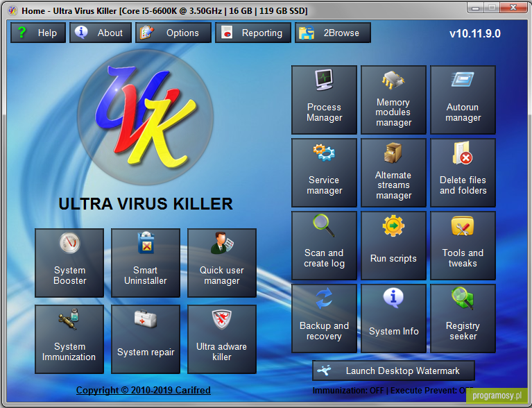This screenshot has height=408, width=532.
Task: Click the 'Run scripts' label text
Action: (393, 259)
